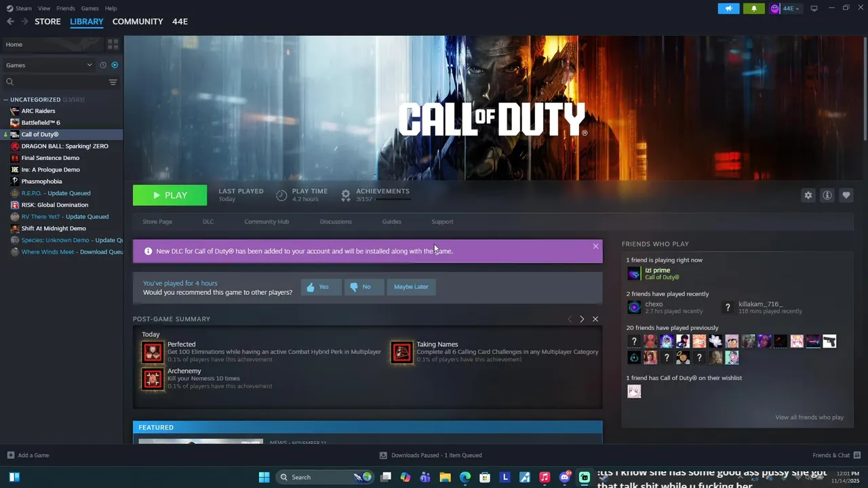Image resolution: width=868 pixels, height=488 pixels.
Task: Open the DLC link
Action: click(208, 222)
